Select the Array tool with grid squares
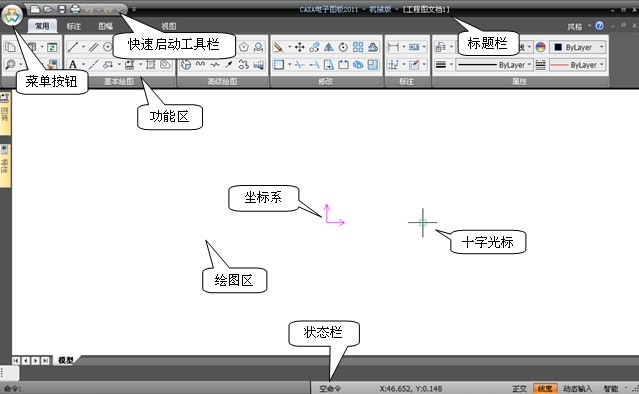 point(358,47)
